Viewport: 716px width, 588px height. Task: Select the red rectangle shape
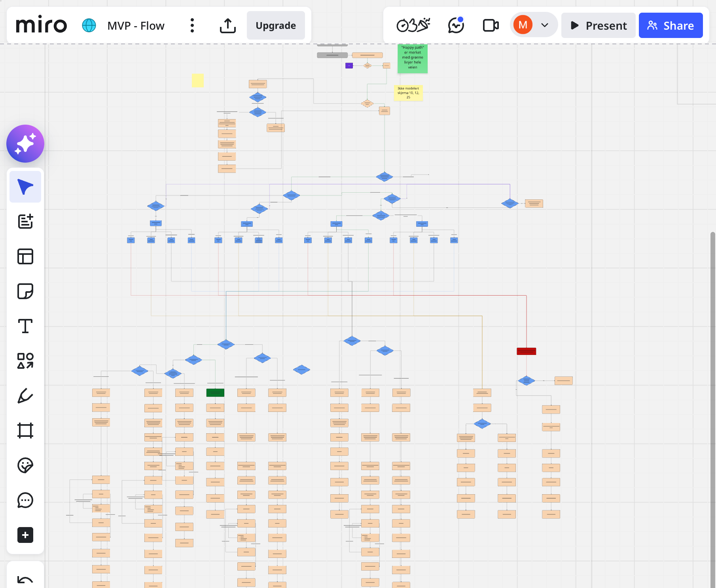(x=527, y=351)
